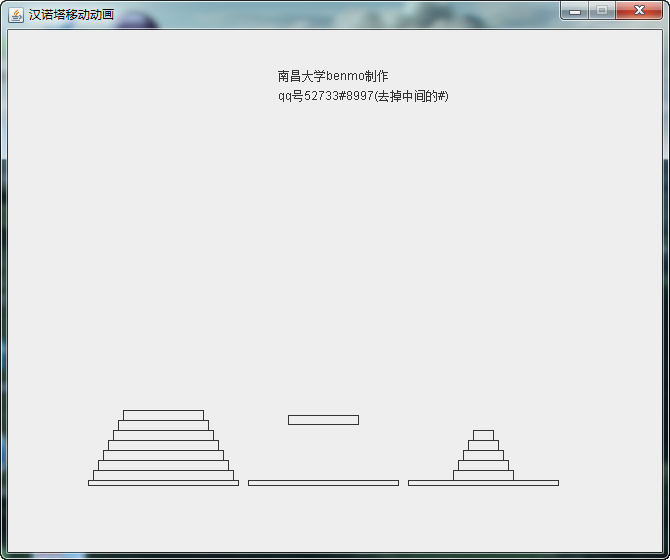Click the base platform of the right tower
670x560 pixels.
[483, 483]
